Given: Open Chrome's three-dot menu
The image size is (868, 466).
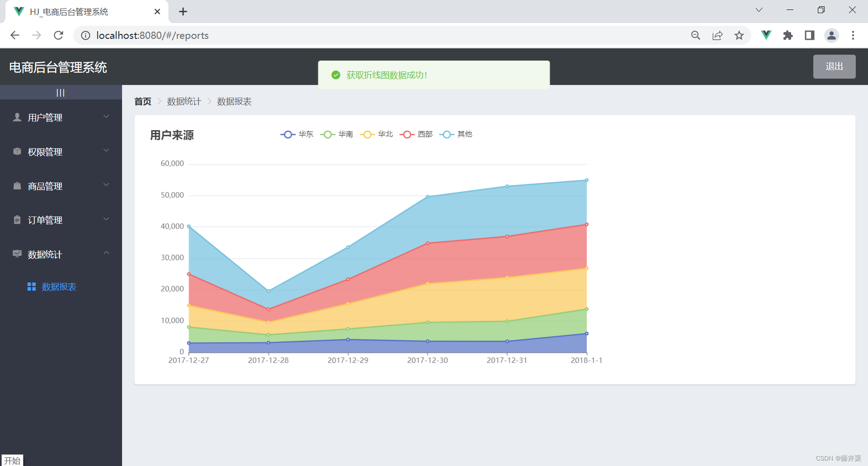Looking at the screenshot, I should click(x=853, y=35).
